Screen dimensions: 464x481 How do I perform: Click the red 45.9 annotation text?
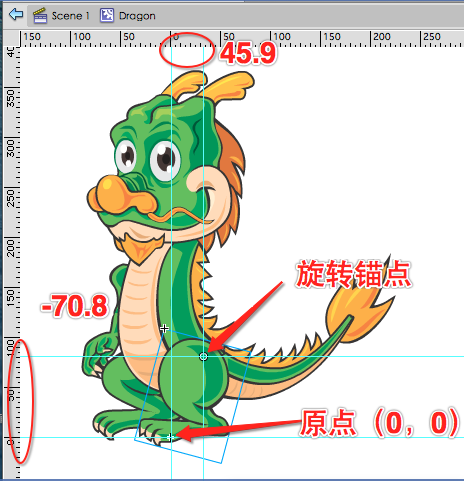pyautogui.click(x=248, y=54)
